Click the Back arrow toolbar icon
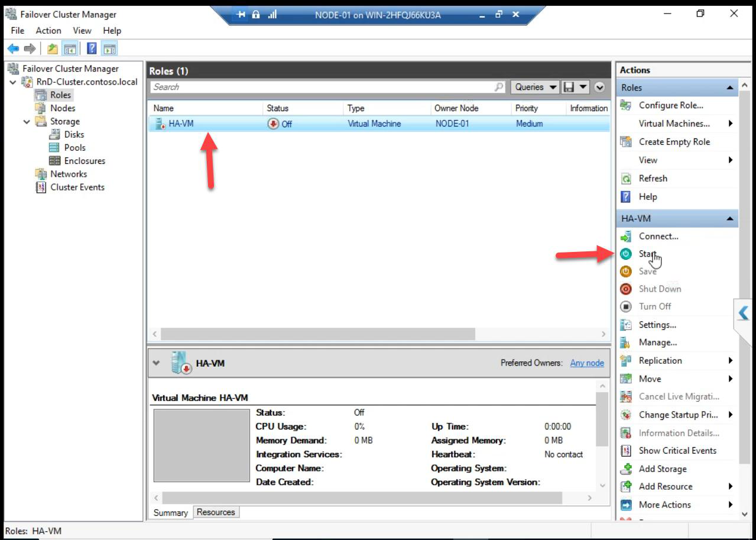 [13, 48]
